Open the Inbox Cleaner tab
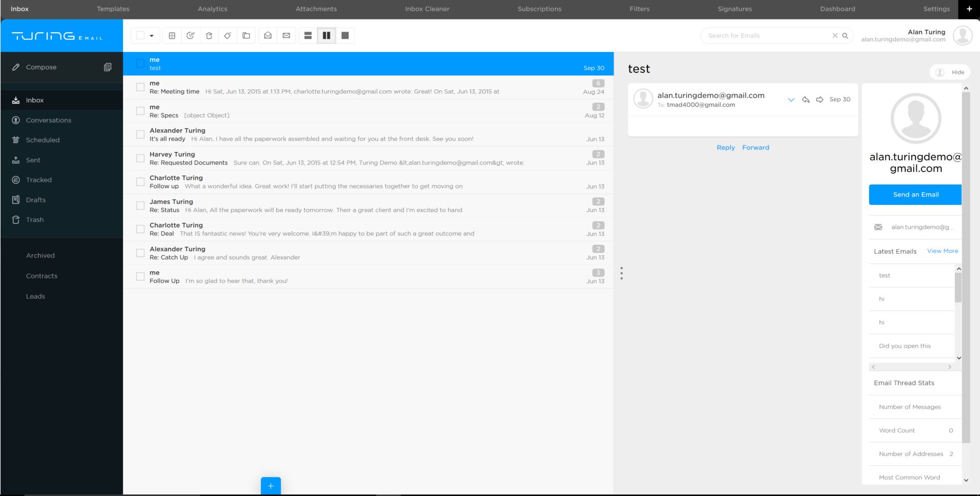This screenshot has width=980, height=496. [x=427, y=9]
